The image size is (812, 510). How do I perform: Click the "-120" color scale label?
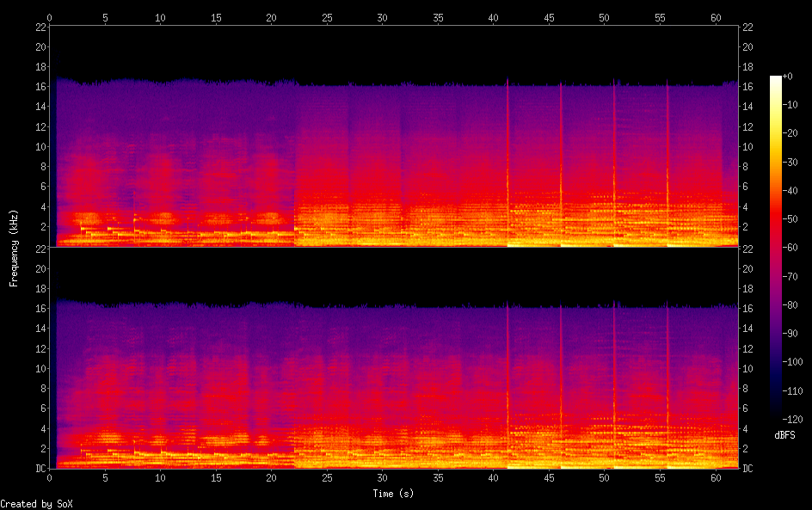pos(793,420)
